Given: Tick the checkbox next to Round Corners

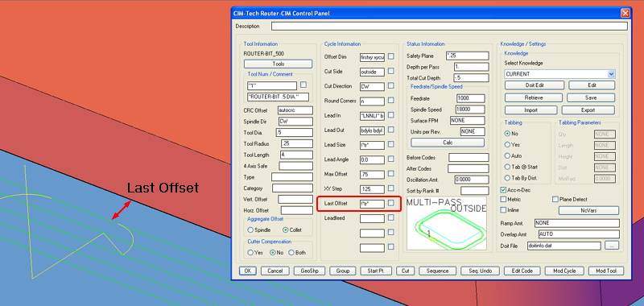Looking at the screenshot, I should tap(391, 100).
